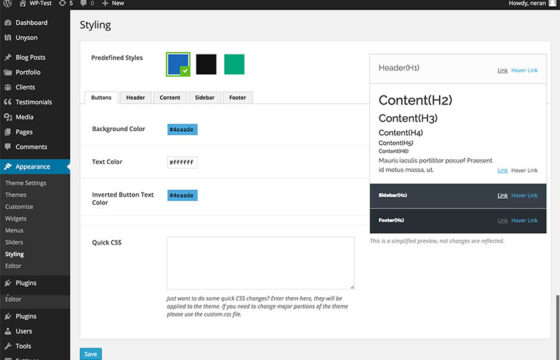Screen dimensions: 560x360
Task: Open Media library icon
Action: click(x=8, y=117)
